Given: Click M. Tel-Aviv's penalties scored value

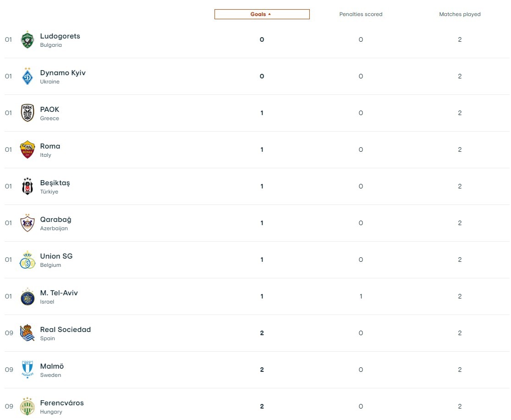Looking at the screenshot, I should (361, 297).
